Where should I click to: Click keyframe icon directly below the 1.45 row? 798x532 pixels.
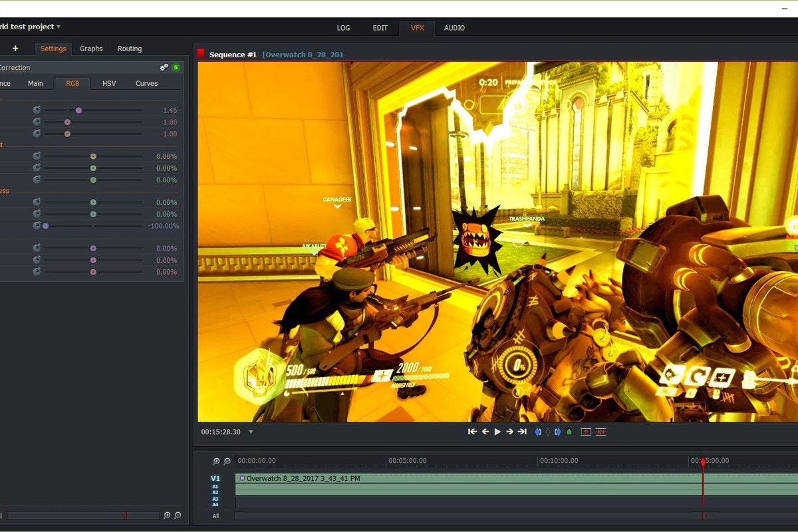tap(37, 122)
